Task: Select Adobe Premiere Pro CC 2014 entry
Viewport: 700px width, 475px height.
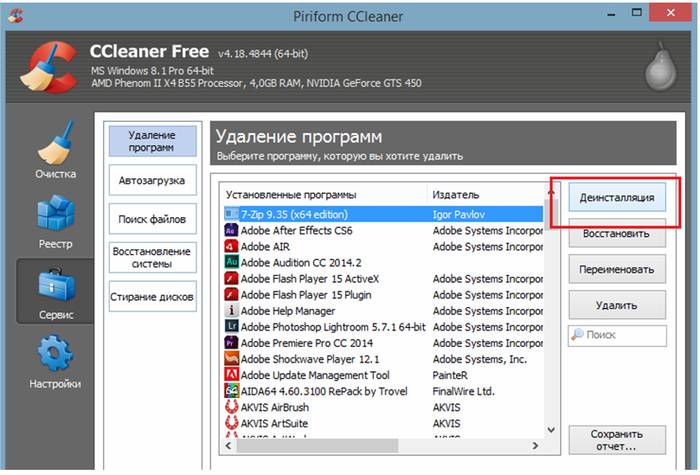Action: point(383,342)
